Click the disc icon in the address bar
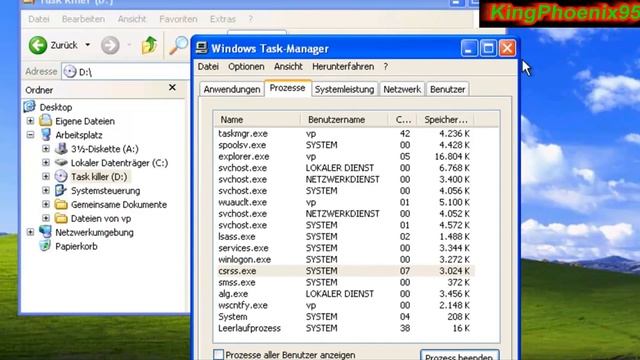The width and height of the screenshot is (640, 360). tap(70, 71)
